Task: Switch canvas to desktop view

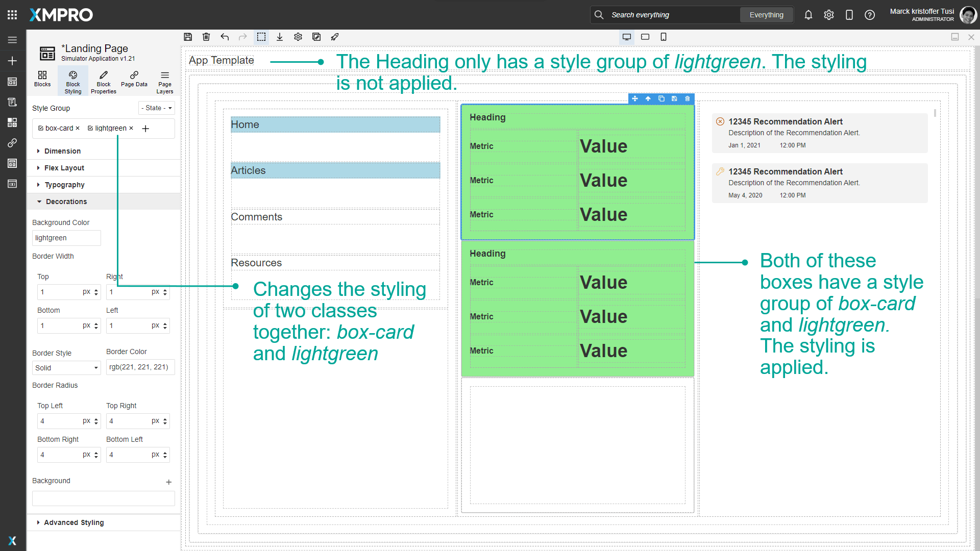Action: pos(627,37)
